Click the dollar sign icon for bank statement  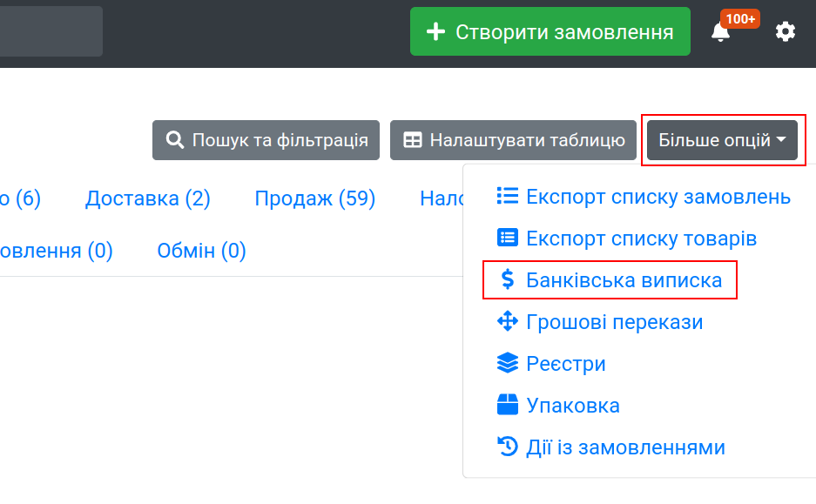[508, 280]
